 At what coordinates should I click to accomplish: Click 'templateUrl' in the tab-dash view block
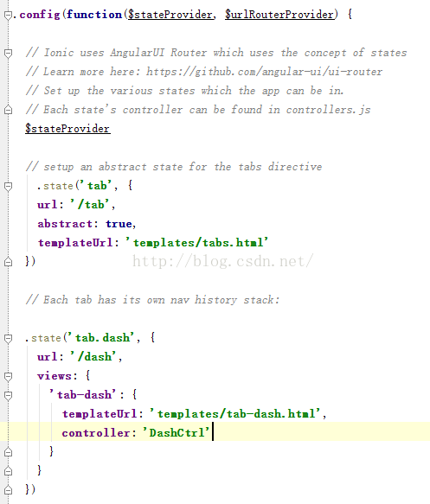[99, 413]
